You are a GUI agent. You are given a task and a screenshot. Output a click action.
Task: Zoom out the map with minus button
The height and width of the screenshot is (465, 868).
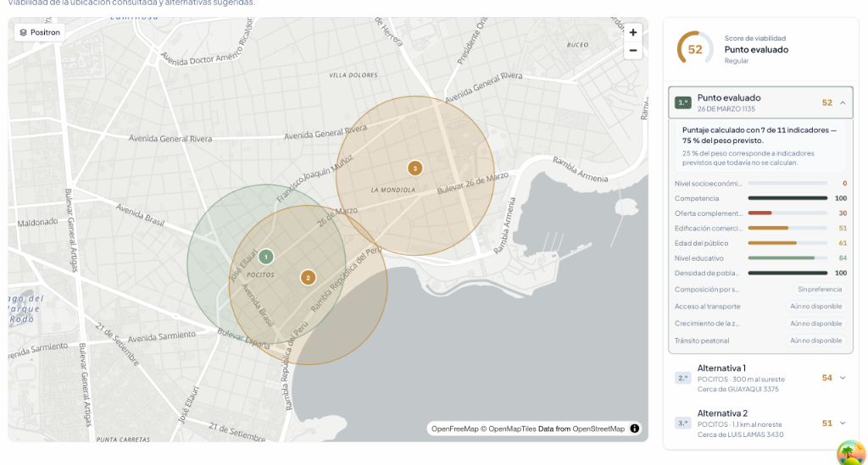(632, 51)
